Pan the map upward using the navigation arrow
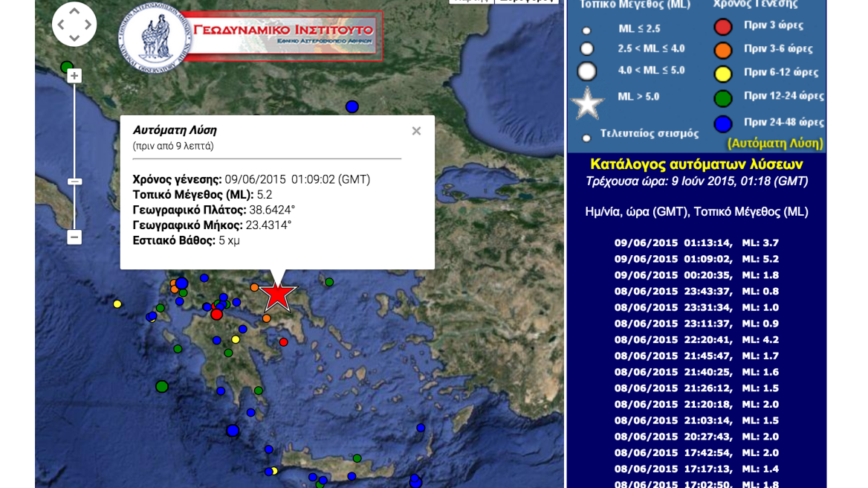 pos(74,11)
